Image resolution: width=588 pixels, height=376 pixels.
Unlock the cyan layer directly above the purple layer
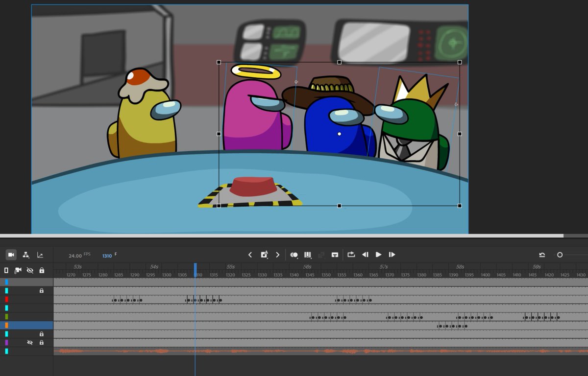42,334
